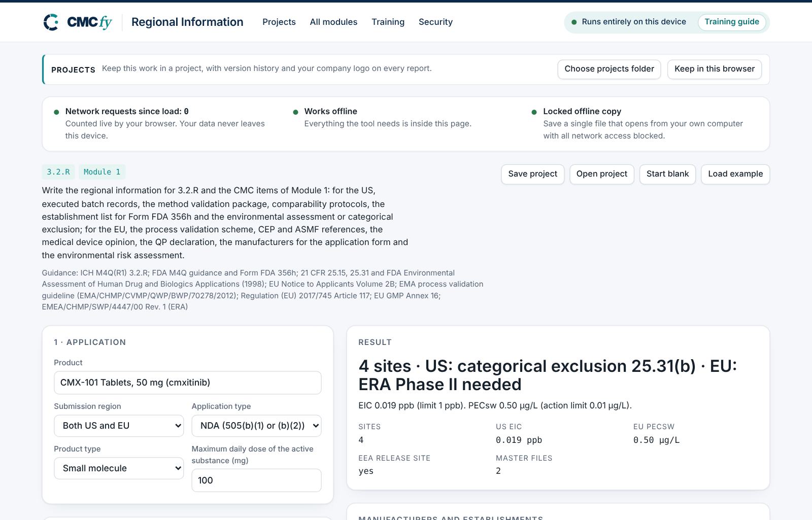Open the Submission region dropdown
The image size is (812, 520).
(119, 426)
